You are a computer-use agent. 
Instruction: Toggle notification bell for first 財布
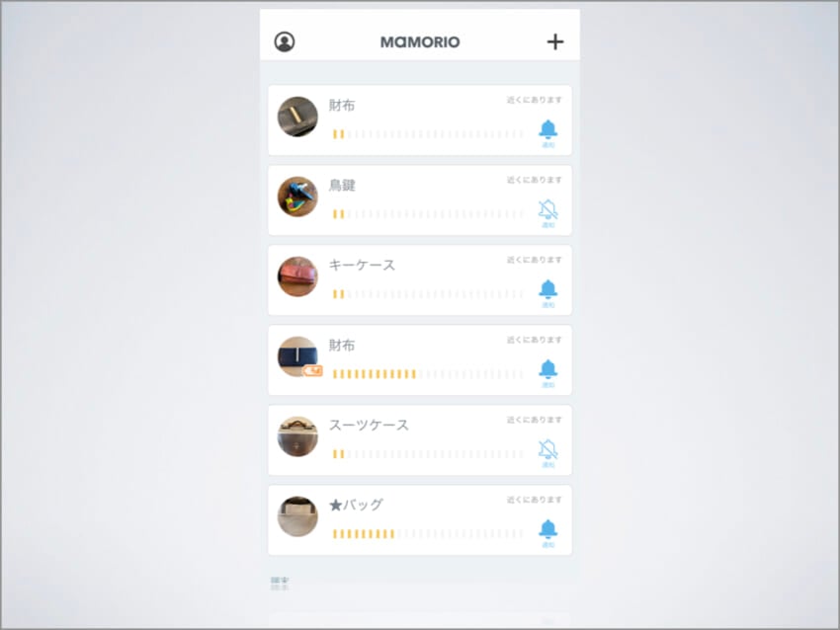(547, 133)
